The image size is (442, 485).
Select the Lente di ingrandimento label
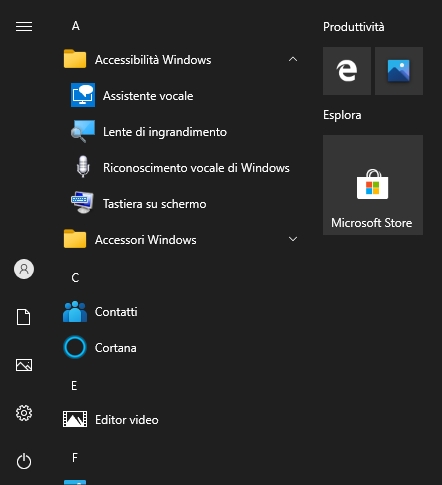[165, 132]
